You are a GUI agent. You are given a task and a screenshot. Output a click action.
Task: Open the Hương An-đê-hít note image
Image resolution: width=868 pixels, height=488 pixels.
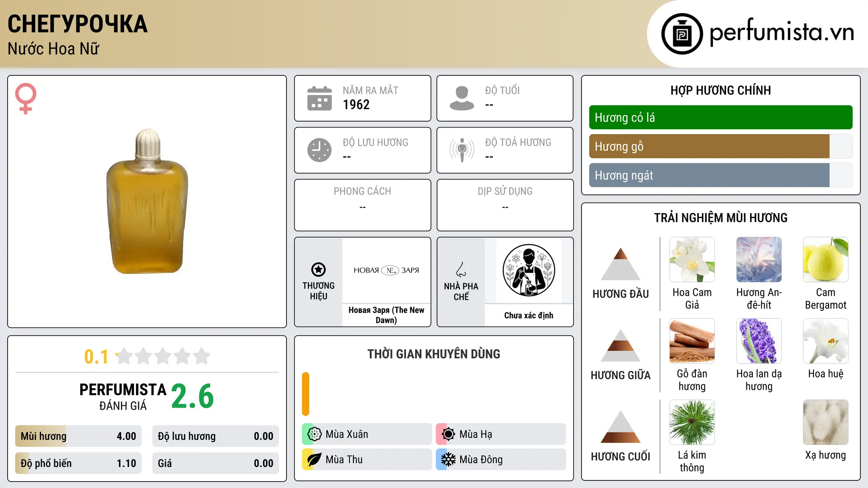[x=759, y=260]
